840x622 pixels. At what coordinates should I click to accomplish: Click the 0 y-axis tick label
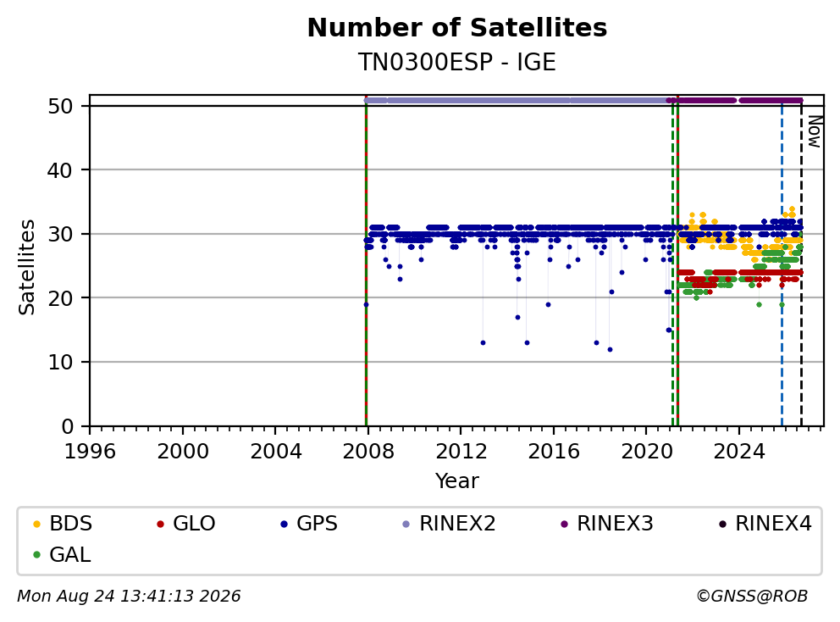click(x=67, y=427)
